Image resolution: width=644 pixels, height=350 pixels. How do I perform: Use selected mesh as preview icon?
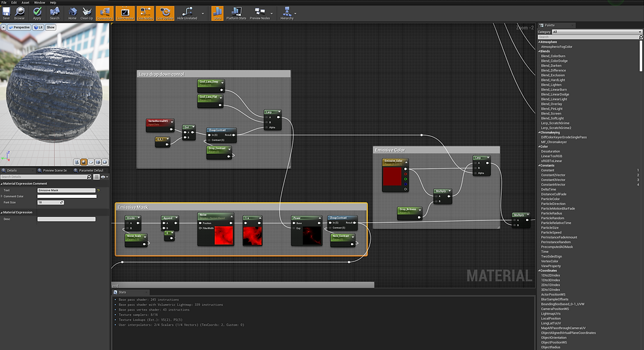pyautogui.click(x=105, y=162)
